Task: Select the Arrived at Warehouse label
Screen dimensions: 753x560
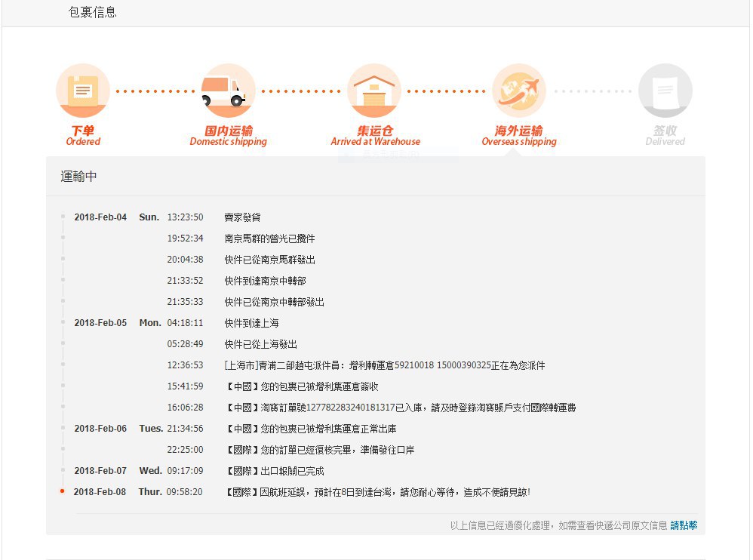Action: coord(375,136)
